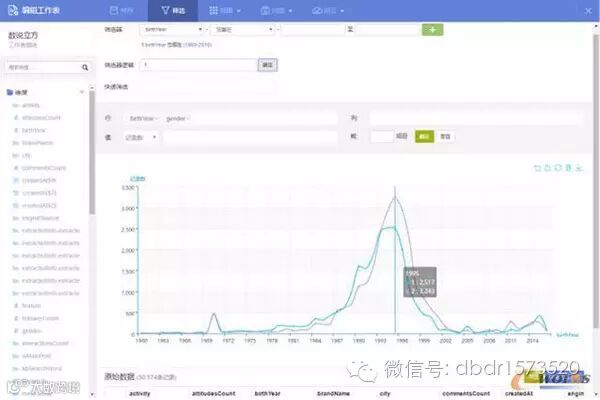This screenshot has width=600, height=400.
Task: Open the value aggregation dropdown
Action: [x=141, y=137]
